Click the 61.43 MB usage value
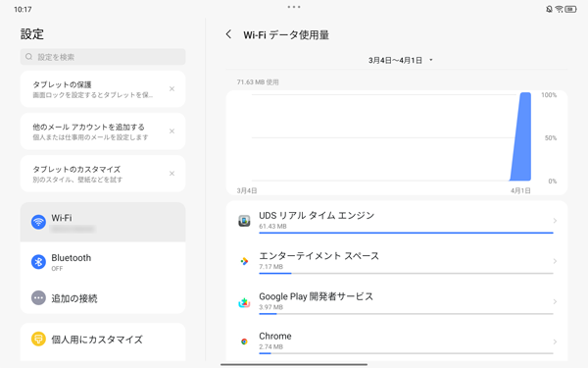The height and width of the screenshot is (368, 588). tap(272, 227)
